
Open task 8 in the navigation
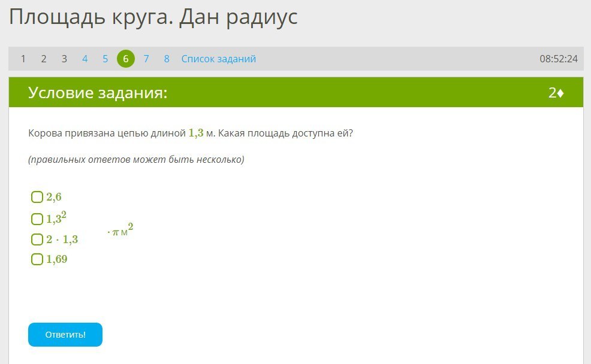click(167, 59)
